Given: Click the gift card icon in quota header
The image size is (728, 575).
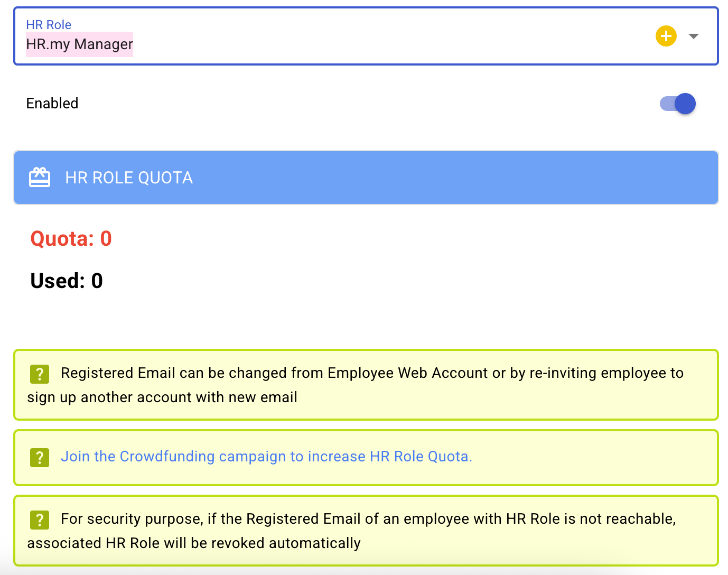Looking at the screenshot, I should point(40,178).
